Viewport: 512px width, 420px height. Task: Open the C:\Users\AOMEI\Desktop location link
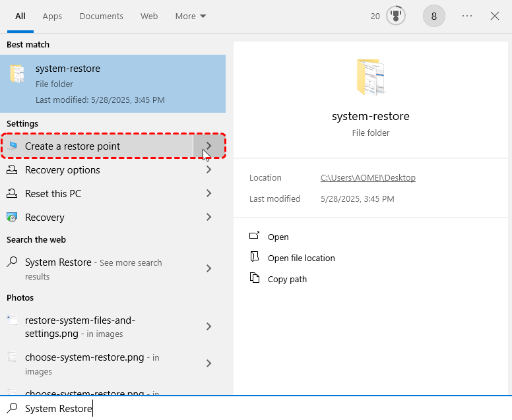[368, 178]
